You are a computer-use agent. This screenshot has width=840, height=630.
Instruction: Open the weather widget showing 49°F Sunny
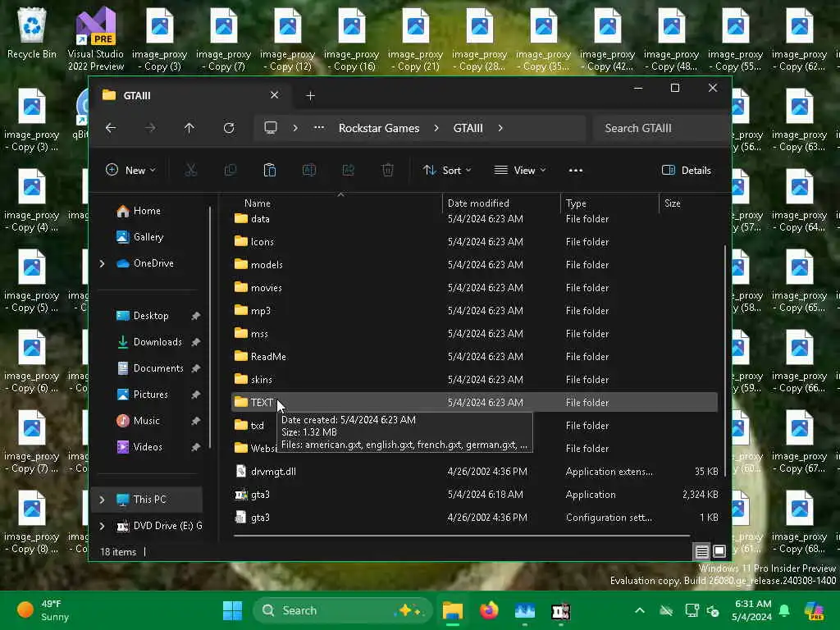pos(43,610)
